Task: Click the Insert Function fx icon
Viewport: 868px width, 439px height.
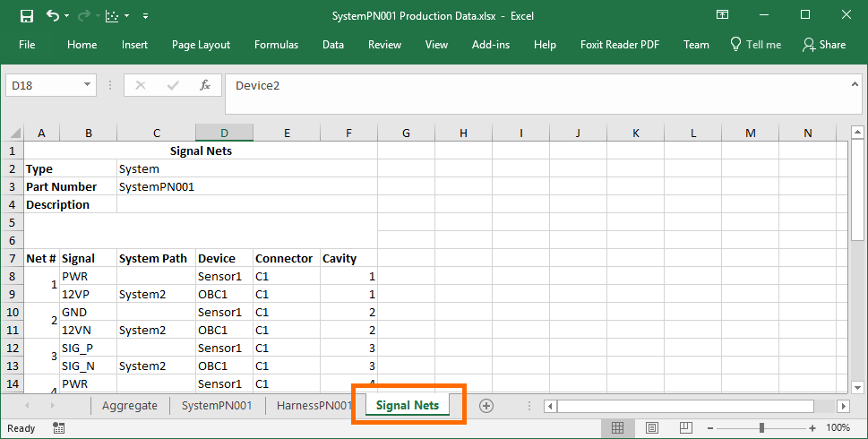Action: point(205,85)
